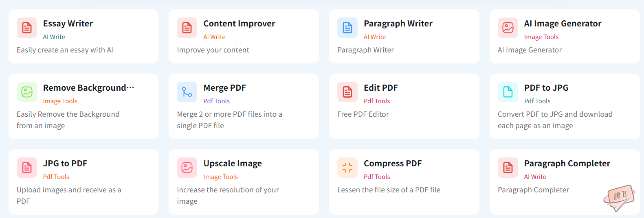
Task: Click the Compress PDF title
Action: (x=393, y=163)
